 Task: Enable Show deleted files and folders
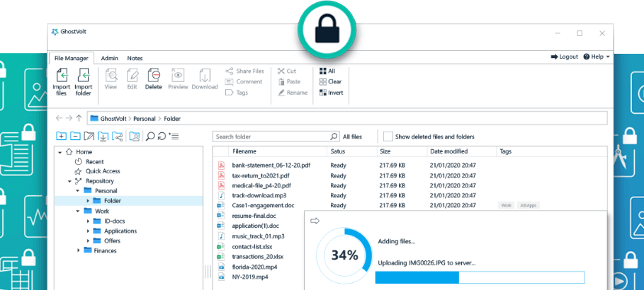(x=388, y=137)
